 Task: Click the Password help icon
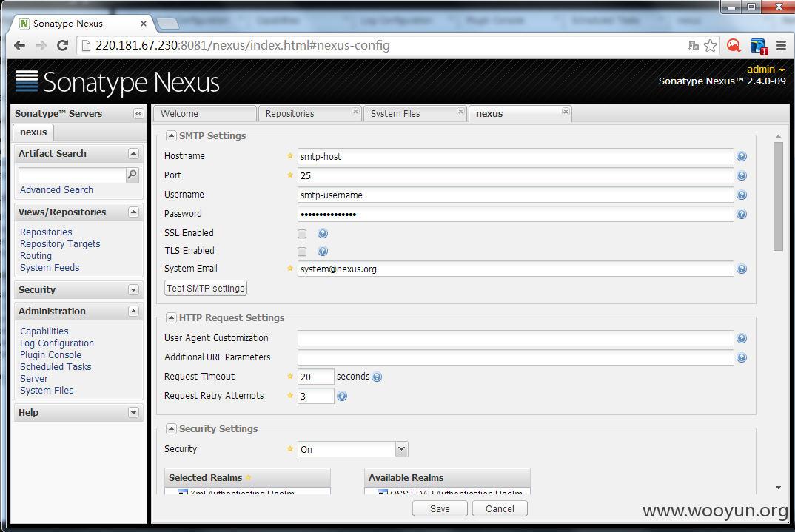point(741,215)
